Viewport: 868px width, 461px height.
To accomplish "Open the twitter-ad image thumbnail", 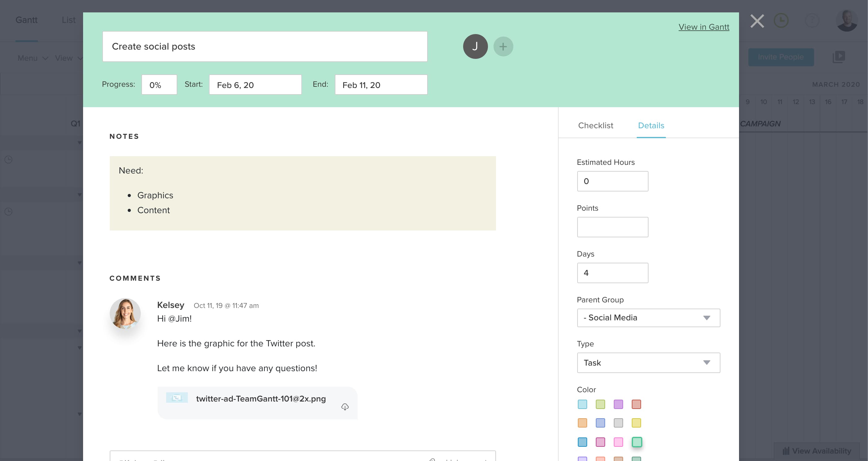I will click(177, 398).
